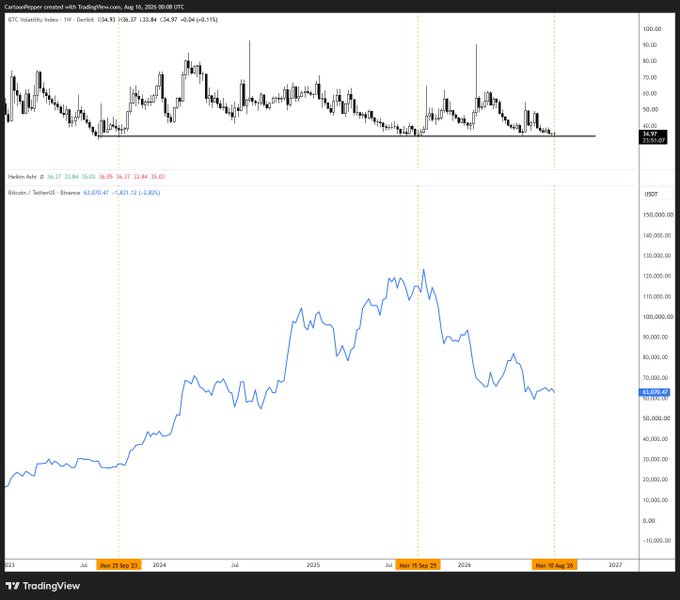The height and width of the screenshot is (600, 680).
Task: Click the 2027 label on time axis
Action: click(615, 565)
